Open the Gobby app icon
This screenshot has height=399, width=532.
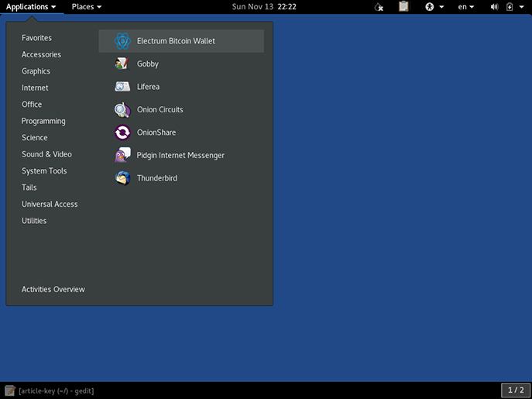pos(122,64)
